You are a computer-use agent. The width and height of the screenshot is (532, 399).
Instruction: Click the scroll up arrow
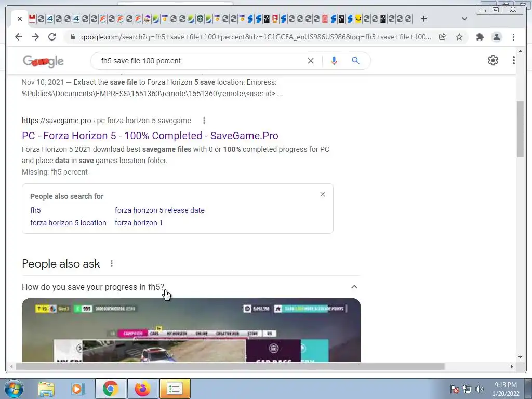[x=520, y=52]
